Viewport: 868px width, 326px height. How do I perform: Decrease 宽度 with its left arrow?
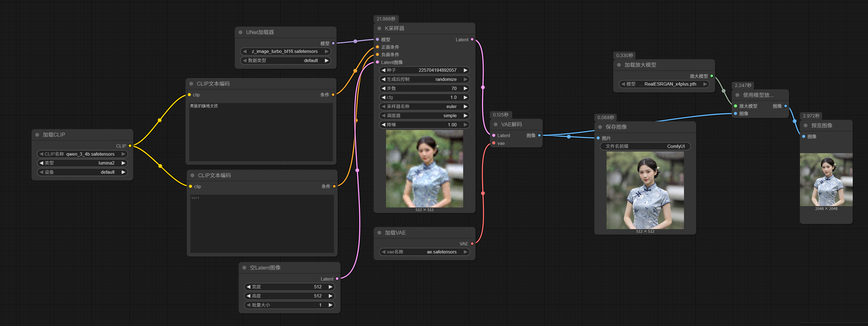tap(248, 287)
